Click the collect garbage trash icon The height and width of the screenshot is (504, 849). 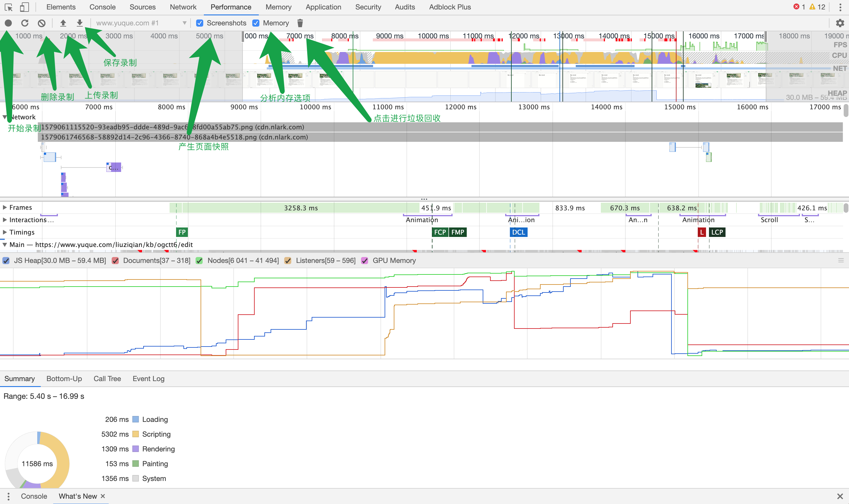tap(300, 23)
